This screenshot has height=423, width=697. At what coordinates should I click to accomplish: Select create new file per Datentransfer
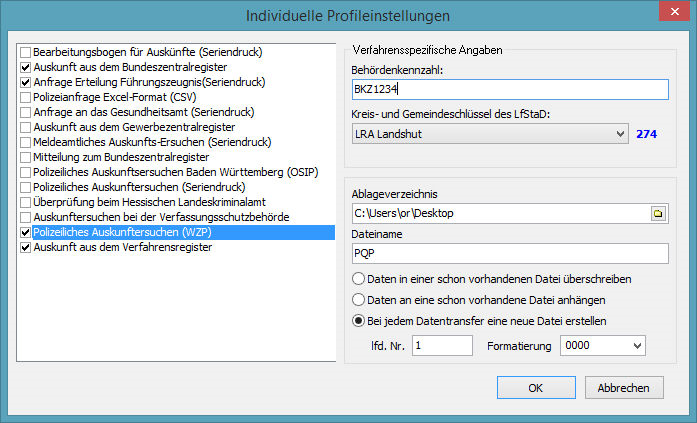pos(358,321)
